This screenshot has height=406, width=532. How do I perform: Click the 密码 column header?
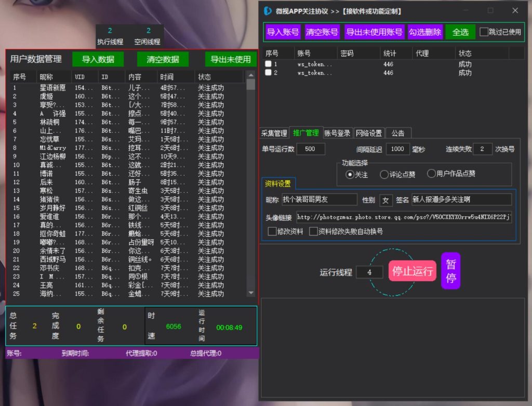point(358,54)
